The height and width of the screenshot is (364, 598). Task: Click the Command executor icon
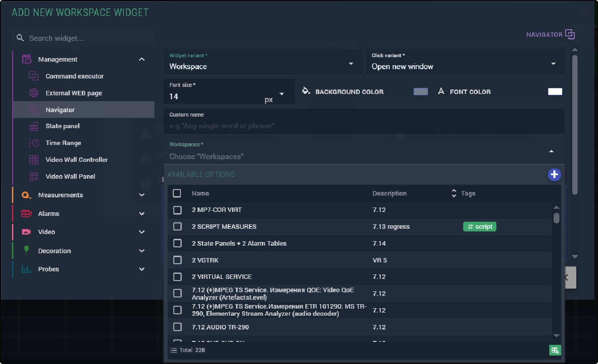[x=34, y=76]
